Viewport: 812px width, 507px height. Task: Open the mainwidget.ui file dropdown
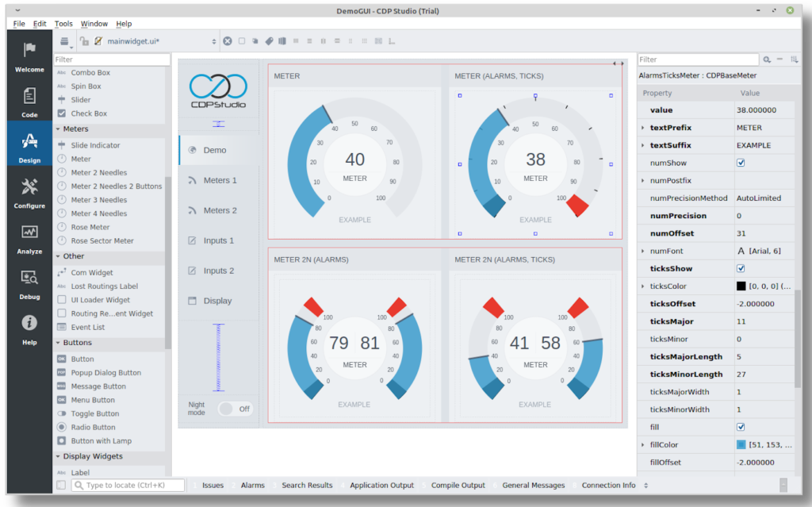click(x=213, y=41)
